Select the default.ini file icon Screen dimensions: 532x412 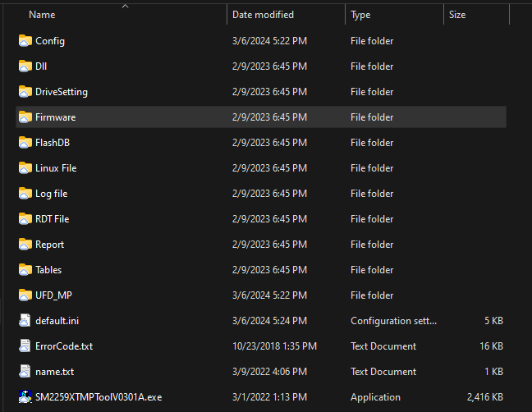pyautogui.click(x=25, y=321)
